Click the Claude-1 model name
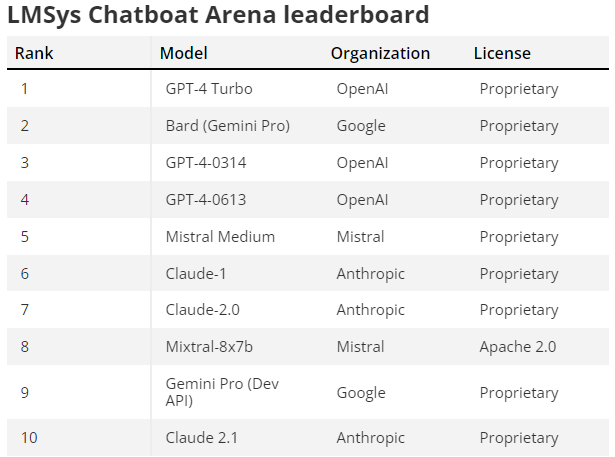 [x=196, y=273]
